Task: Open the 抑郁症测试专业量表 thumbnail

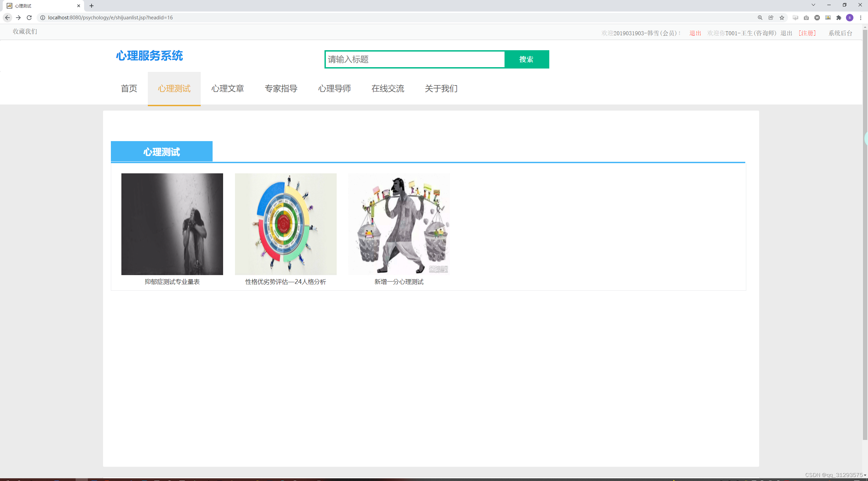Action: 172,224
